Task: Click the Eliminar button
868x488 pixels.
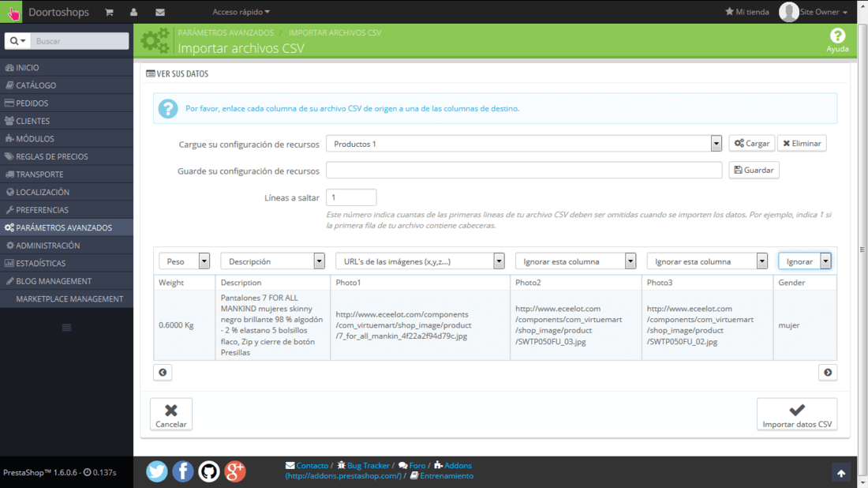Action: (802, 144)
